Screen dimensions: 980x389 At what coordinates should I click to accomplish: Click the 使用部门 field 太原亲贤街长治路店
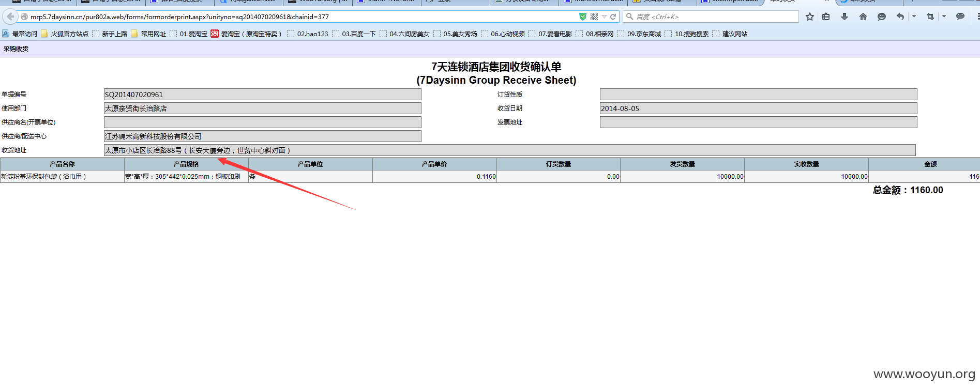[263, 108]
